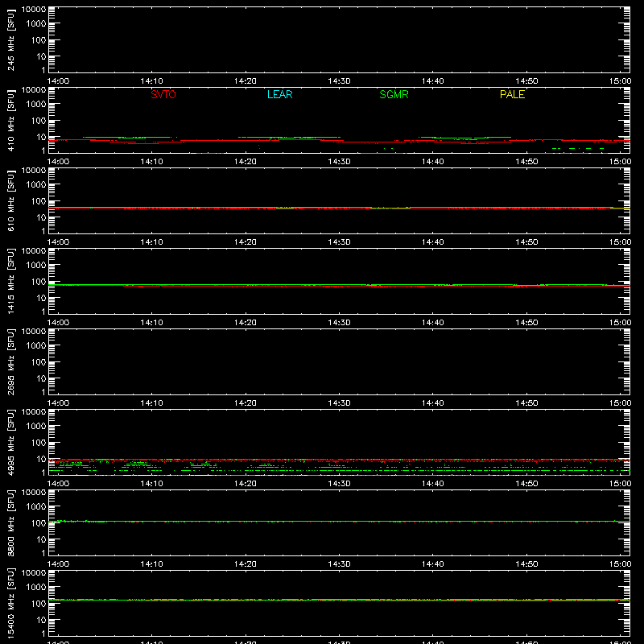Click the 245 MHz [SFU] axis title
This screenshot has width=644, height=644.
[x=10, y=39]
